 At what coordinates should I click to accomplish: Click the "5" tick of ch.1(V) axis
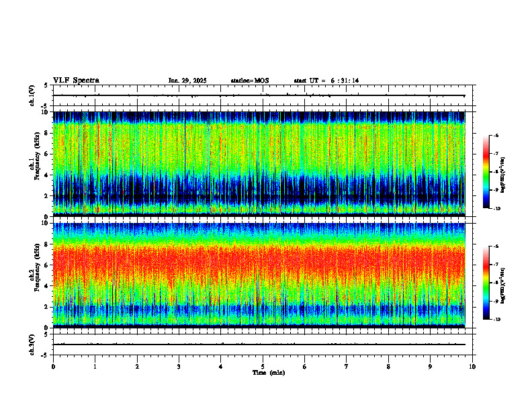(x=46, y=85)
